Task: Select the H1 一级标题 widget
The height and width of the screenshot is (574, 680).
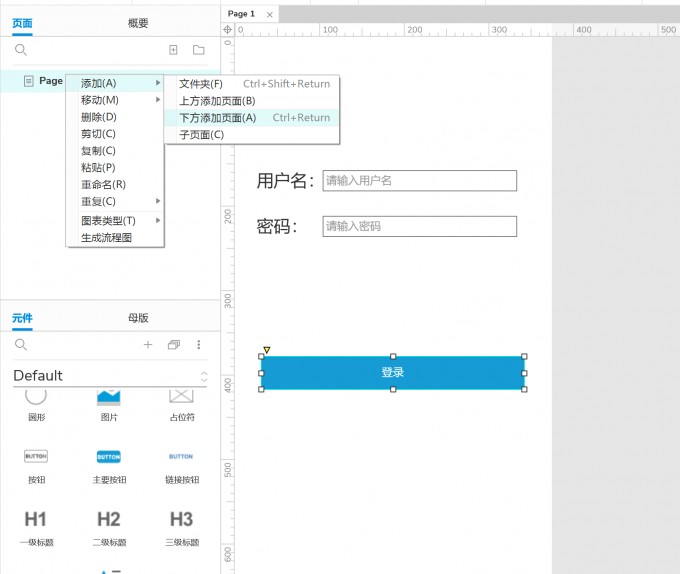Action: point(36,528)
